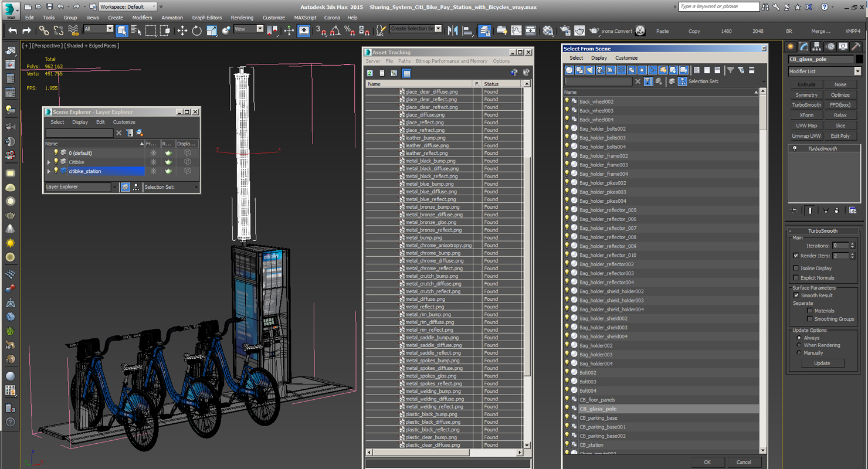
Task: Activate the Select Object tool
Action: [x=122, y=30]
